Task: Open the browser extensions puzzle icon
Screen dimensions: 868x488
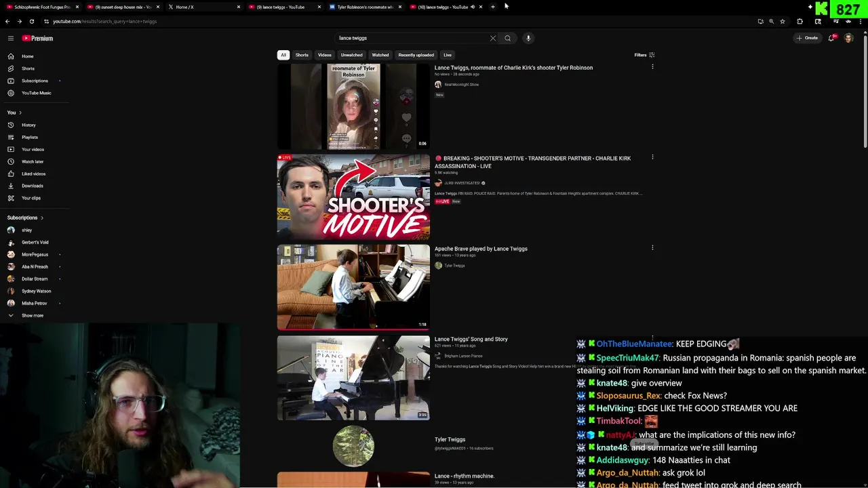Action: tap(800, 21)
